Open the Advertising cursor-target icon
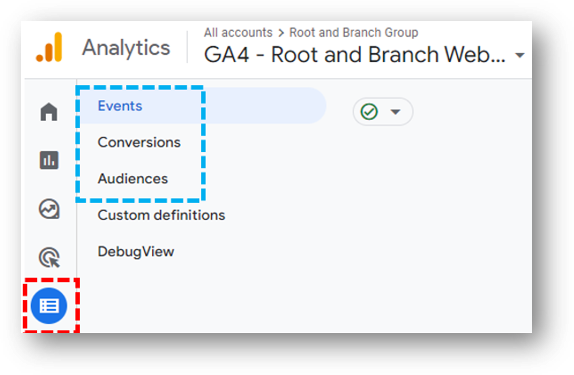The width and height of the screenshot is (574, 375). coord(49,257)
